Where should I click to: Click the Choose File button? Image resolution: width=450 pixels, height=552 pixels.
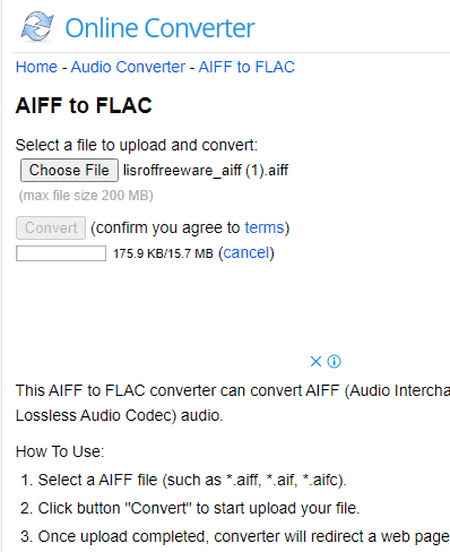69,170
